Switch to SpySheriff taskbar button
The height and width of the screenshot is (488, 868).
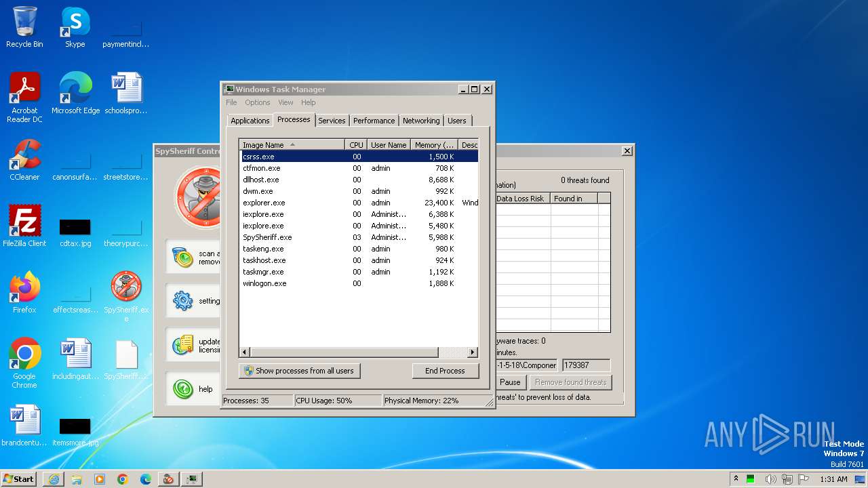tap(168, 479)
